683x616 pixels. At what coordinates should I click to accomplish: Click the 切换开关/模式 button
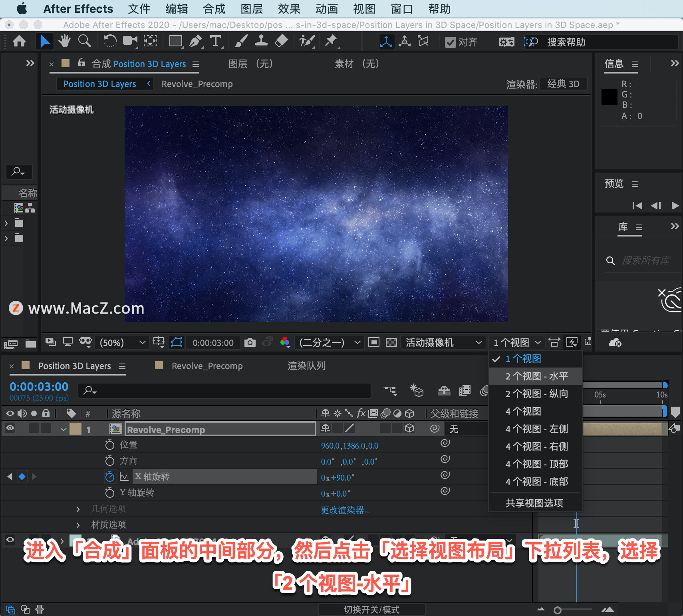tap(371, 610)
